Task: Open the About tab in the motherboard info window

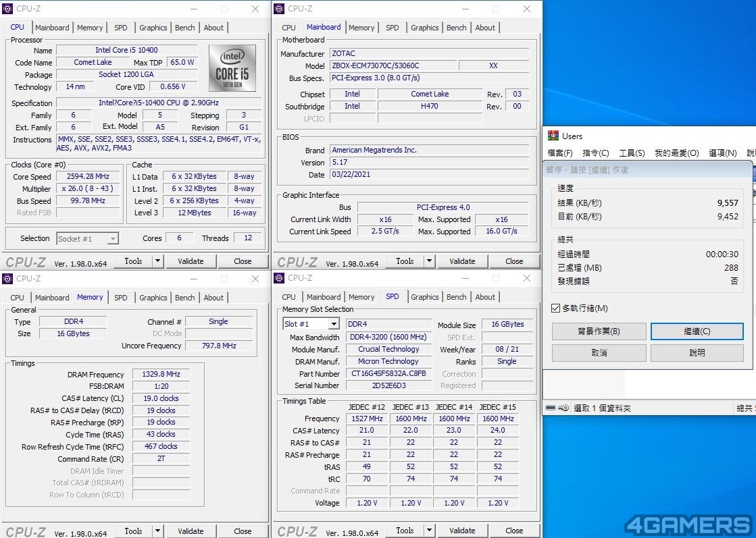Action: pyautogui.click(x=485, y=28)
